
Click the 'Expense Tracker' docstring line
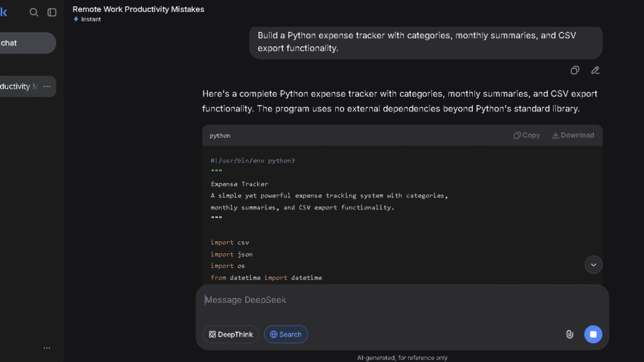[x=240, y=184]
